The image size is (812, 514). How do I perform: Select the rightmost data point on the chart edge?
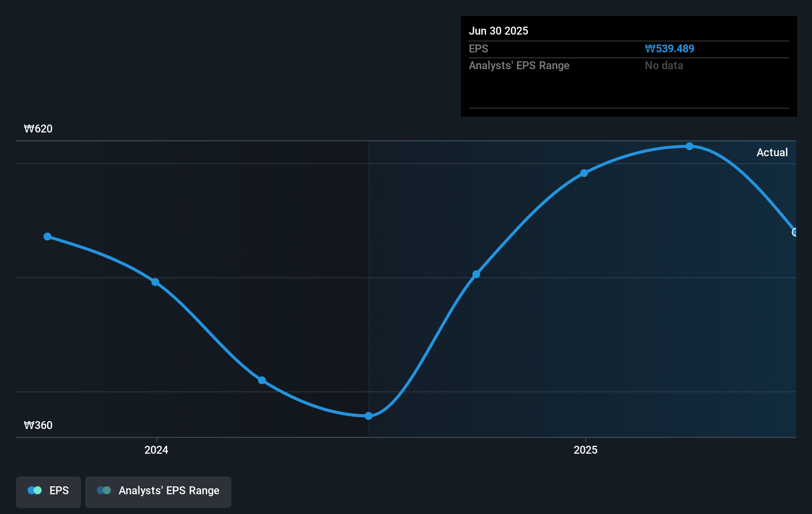(795, 232)
